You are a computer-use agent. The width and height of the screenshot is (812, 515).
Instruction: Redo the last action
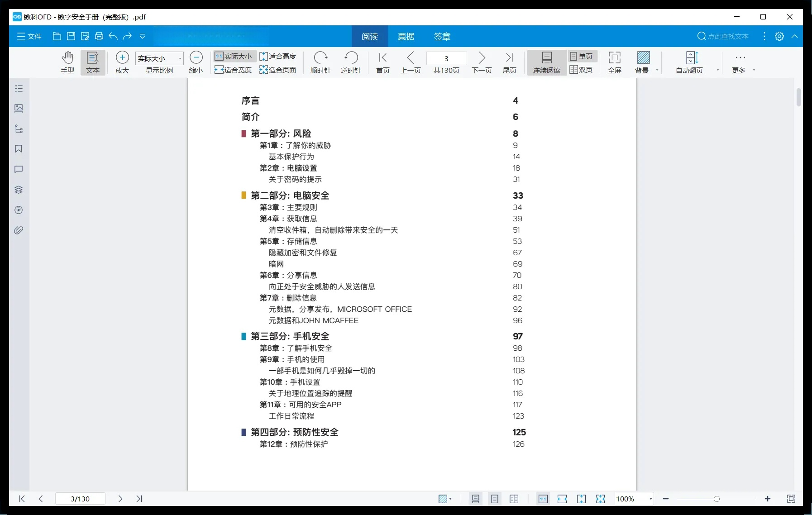point(128,37)
